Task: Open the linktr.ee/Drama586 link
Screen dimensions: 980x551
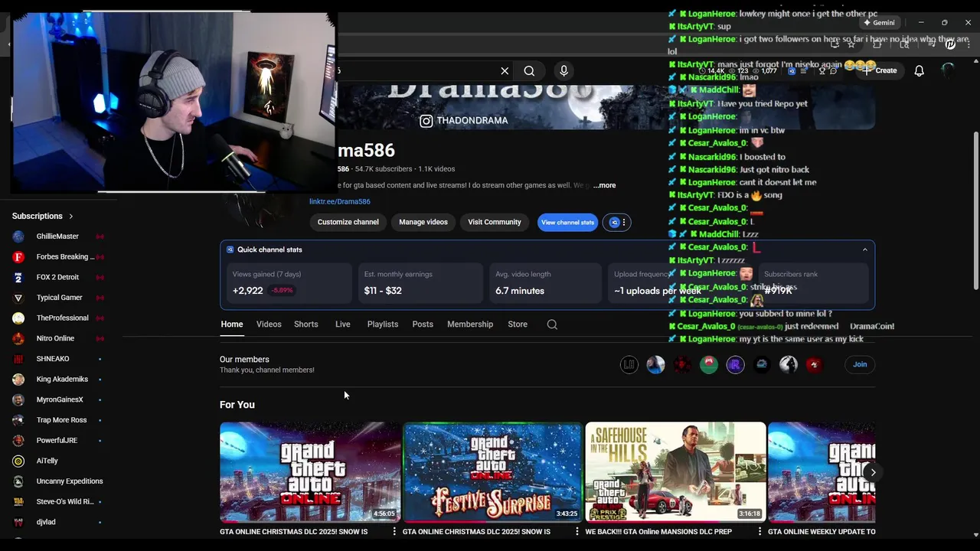Action: pos(340,201)
